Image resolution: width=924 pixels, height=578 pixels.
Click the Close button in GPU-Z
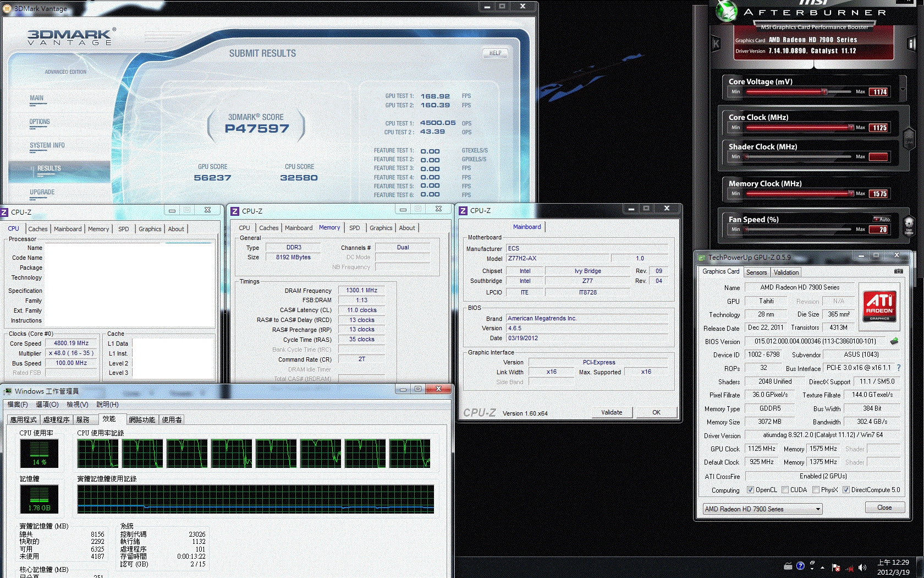tap(884, 508)
